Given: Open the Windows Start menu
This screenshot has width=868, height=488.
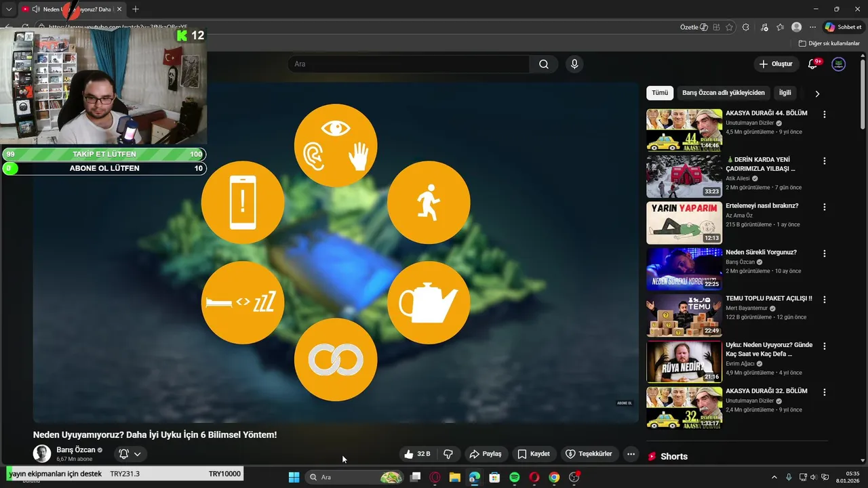Looking at the screenshot, I should [x=294, y=477].
